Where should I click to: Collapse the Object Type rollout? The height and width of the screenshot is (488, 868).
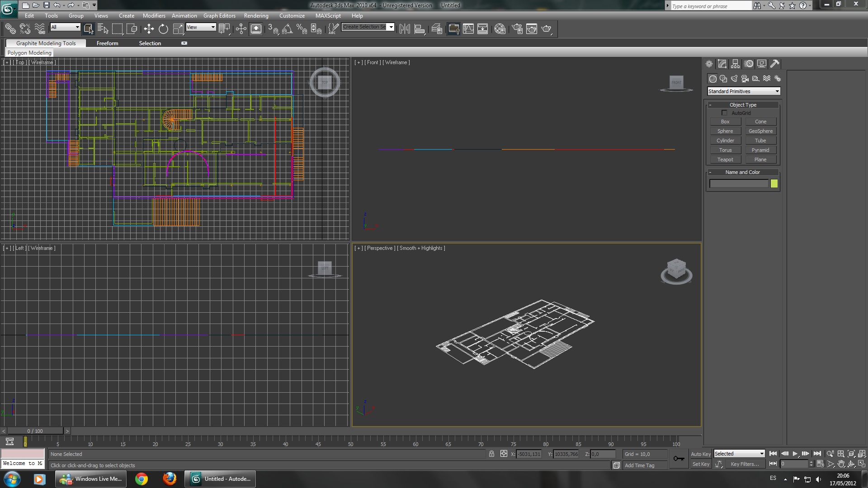pyautogui.click(x=743, y=105)
